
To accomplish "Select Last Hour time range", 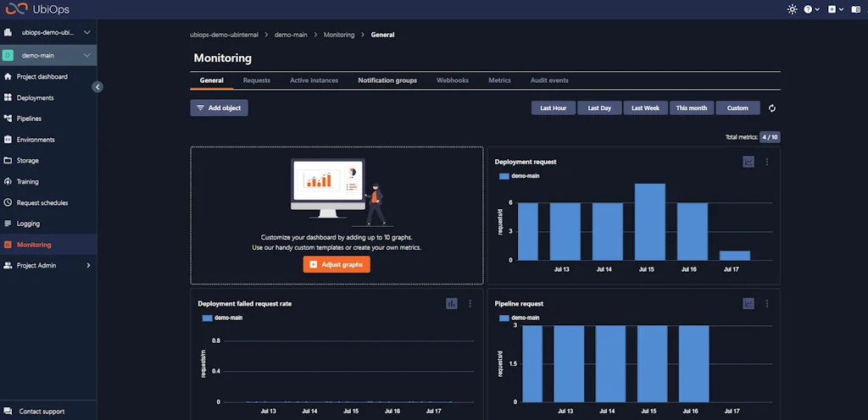I will click(554, 108).
